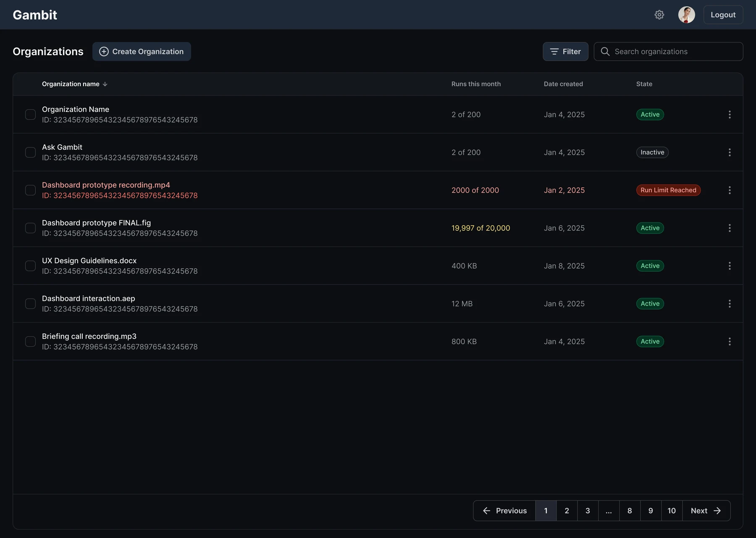Open three-dot menu for Dashboard prototype FINAL.fig

click(x=730, y=228)
